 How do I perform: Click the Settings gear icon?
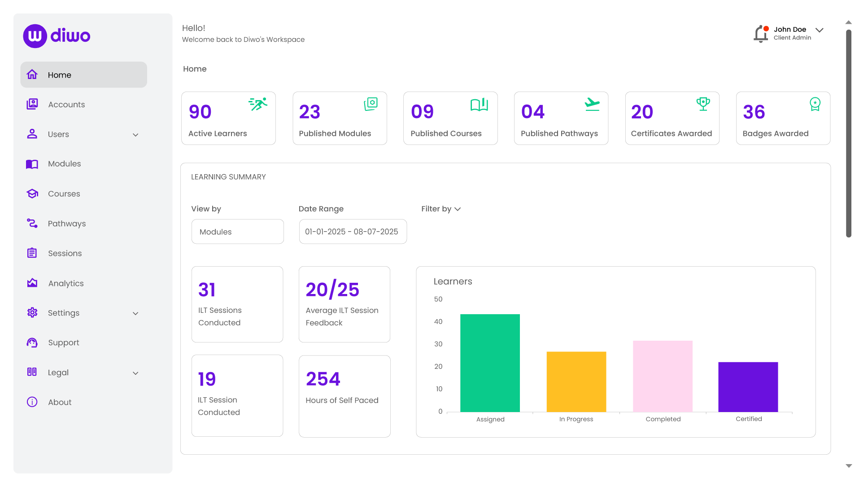(32, 312)
